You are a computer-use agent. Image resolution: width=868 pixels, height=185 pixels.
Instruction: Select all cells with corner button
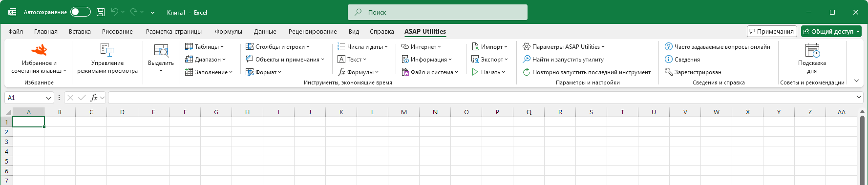click(6, 112)
